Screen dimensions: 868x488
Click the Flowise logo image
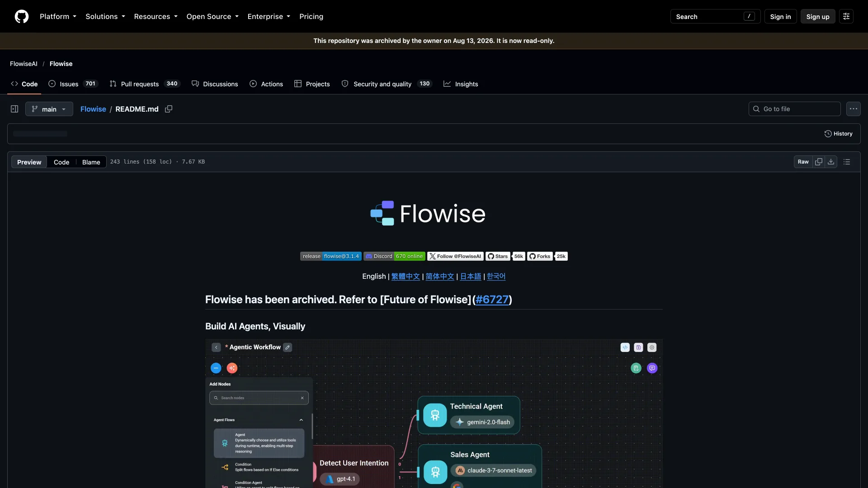pyautogui.click(x=428, y=213)
